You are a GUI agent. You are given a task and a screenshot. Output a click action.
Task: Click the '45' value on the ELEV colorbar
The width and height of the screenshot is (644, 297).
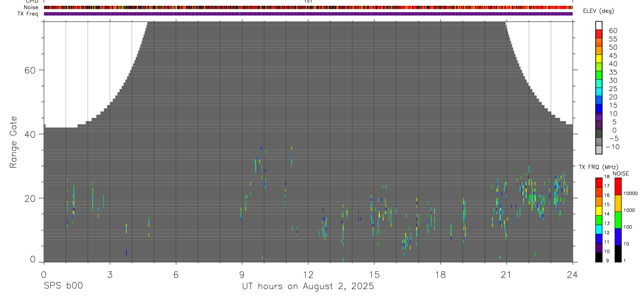pos(613,56)
